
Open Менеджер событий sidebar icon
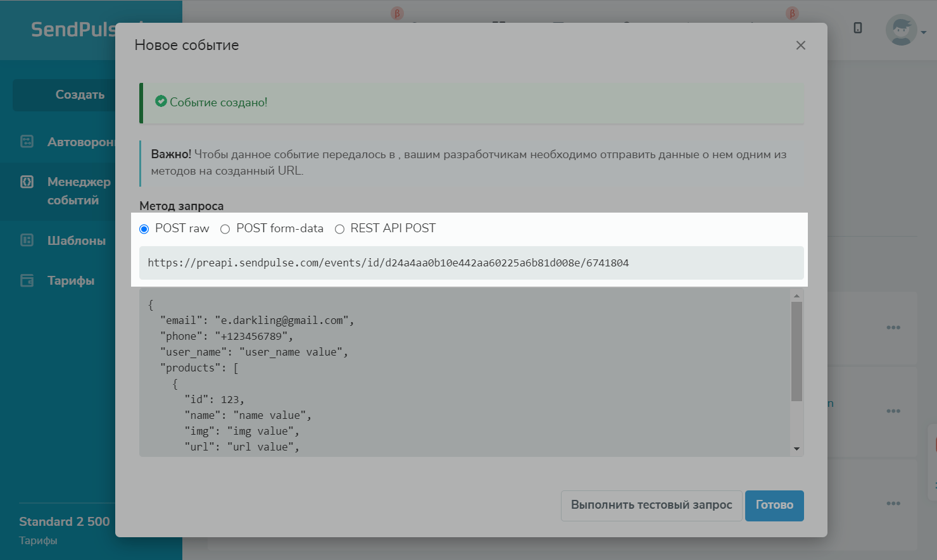[x=27, y=182]
